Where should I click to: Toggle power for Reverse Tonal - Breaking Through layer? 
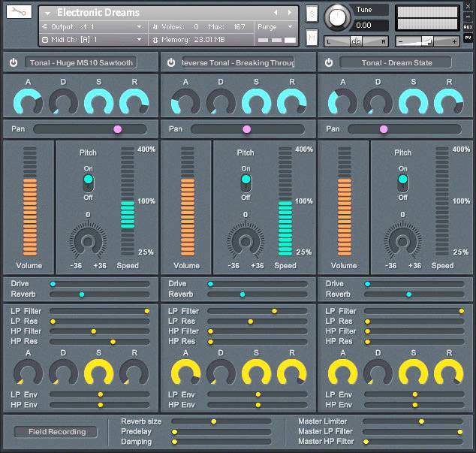(170, 62)
